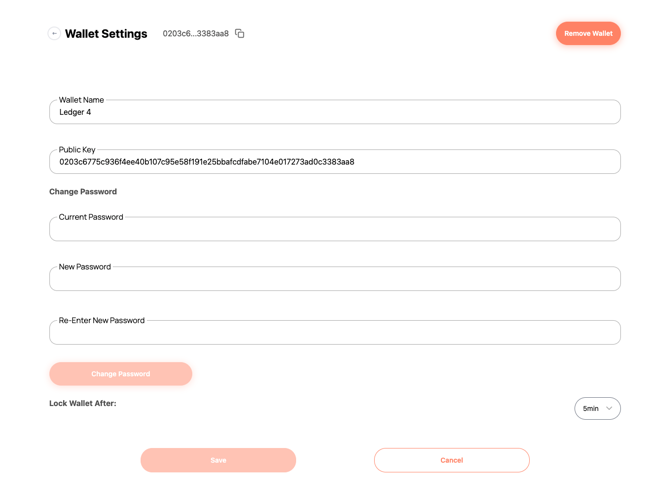662x498 pixels.
Task: Cancel the wallet settings changes
Action: tap(451, 460)
